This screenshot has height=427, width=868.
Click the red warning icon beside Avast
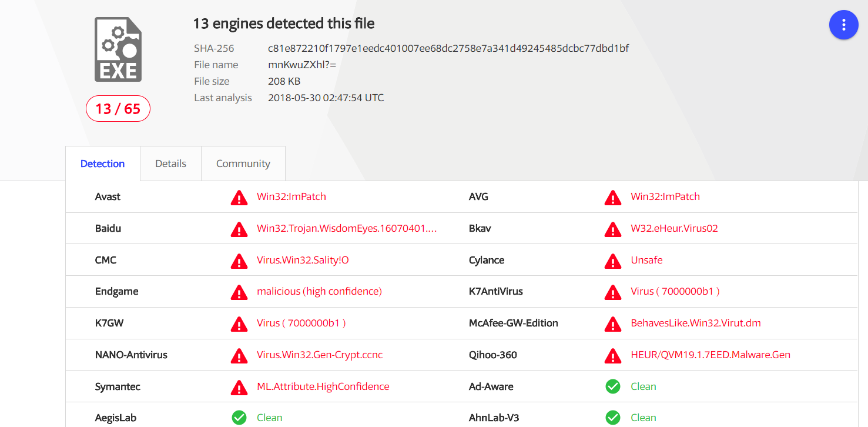(239, 198)
